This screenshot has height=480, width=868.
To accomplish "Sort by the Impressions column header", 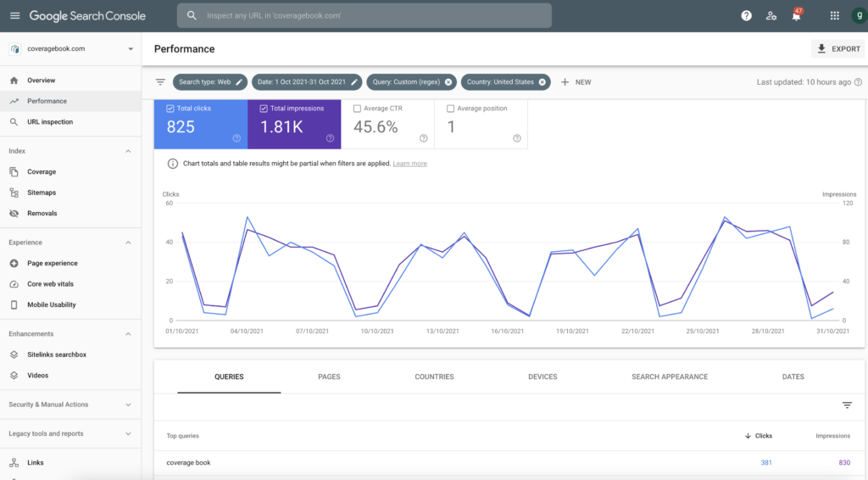I will coord(832,436).
